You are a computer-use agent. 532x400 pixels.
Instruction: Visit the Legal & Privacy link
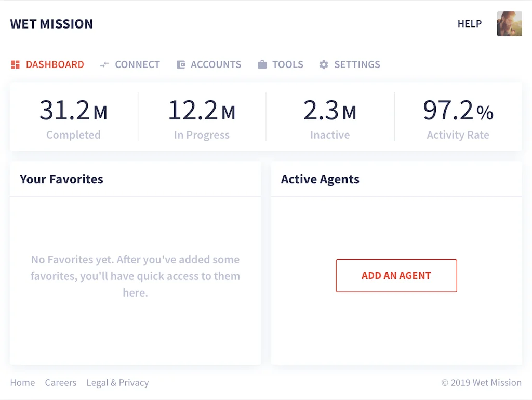pyautogui.click(x=117, y=383)
